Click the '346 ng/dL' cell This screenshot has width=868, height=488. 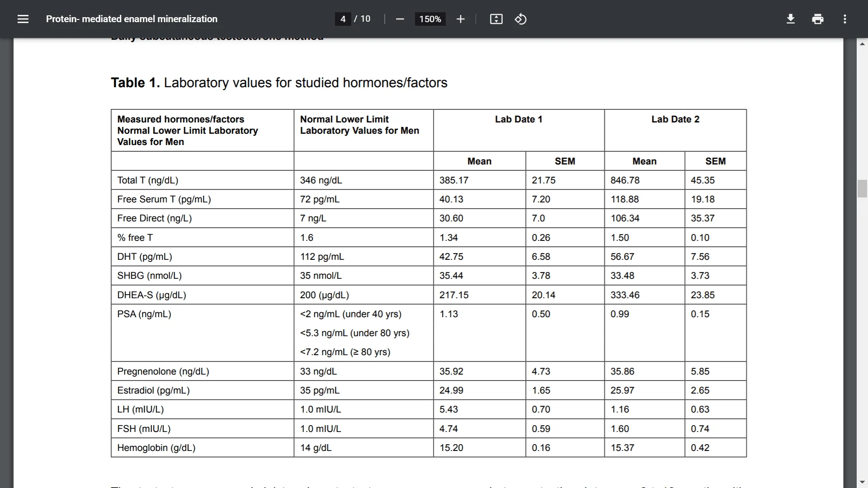tap(321, 180)
